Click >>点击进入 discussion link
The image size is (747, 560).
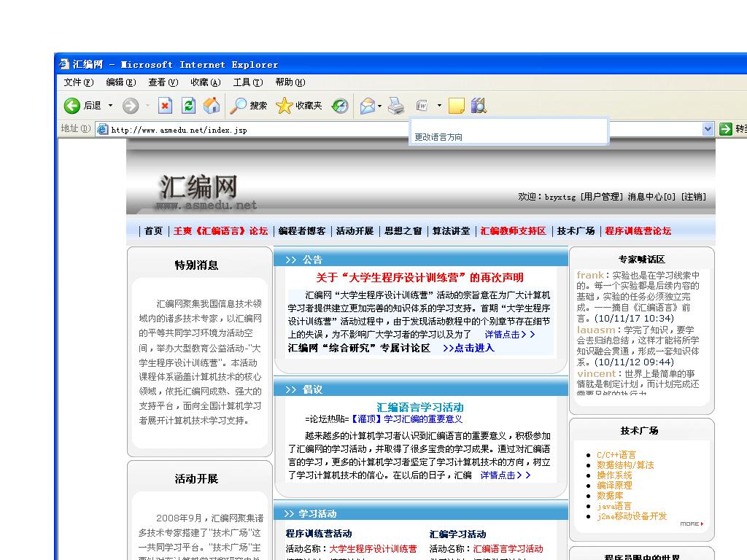click(x=468, y=348)
